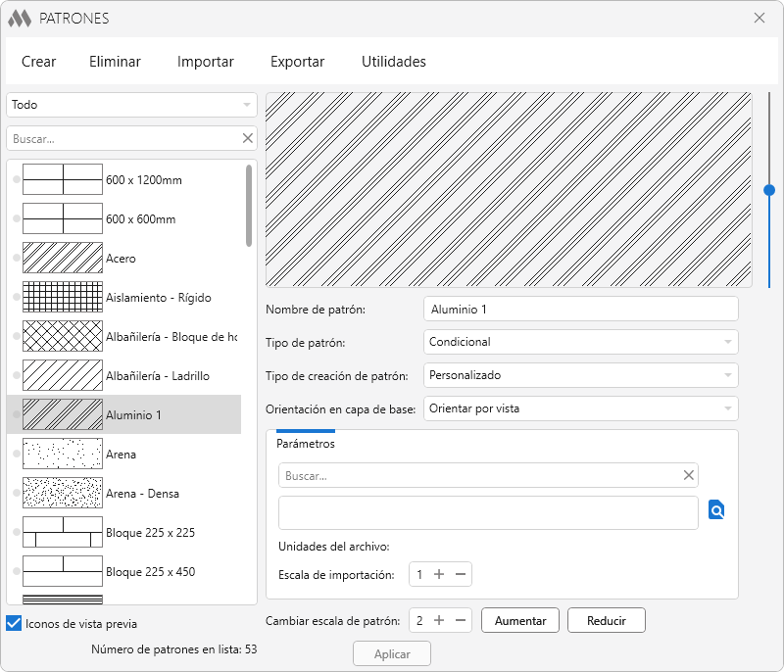
Task: Decrease Escala de importación with minus
Action: coord(461,575)
